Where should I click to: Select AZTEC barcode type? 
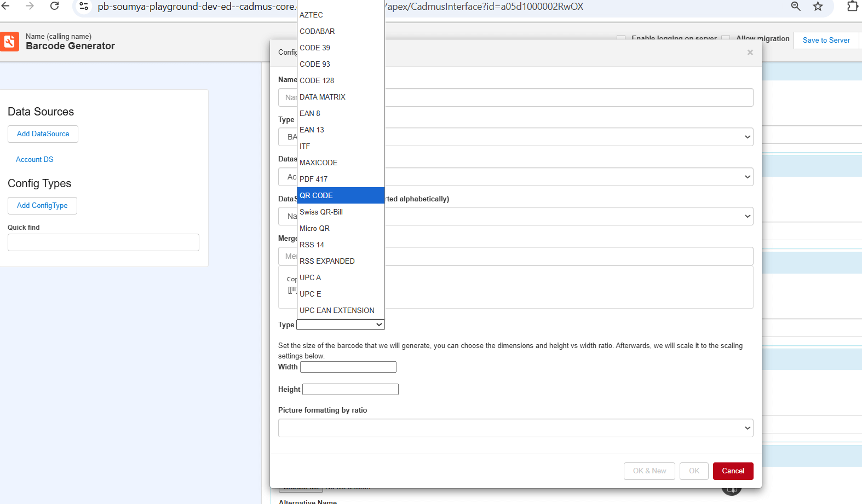(341, 15)
